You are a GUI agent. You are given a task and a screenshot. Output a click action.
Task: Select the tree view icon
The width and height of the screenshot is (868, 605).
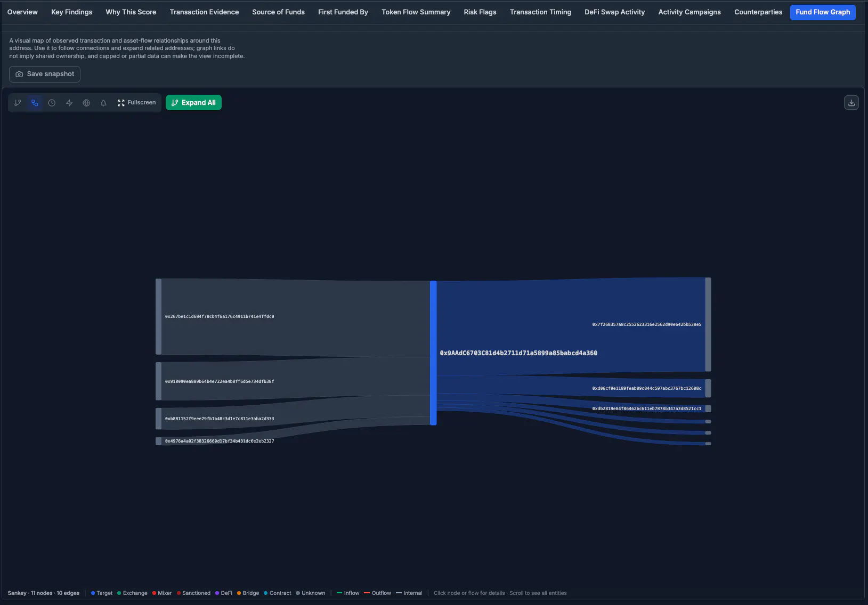(x=103, y=103)
